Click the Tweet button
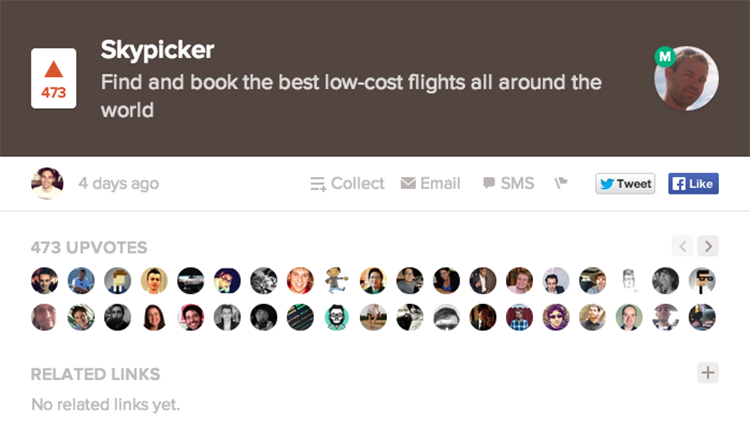 coord(625,184)
